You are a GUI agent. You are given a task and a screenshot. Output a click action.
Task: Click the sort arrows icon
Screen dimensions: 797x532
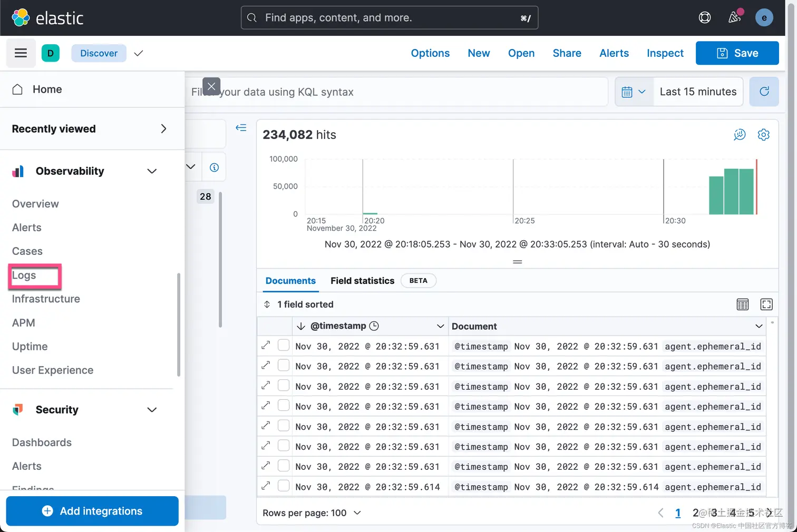pos(267,304)
